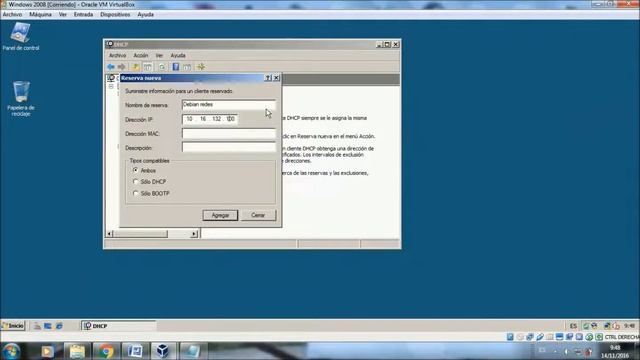The width and height of the screenshot is (640, 360).
Task: Click the third quick launch icon beside Inicio
Action: click(x=59, y=326)
